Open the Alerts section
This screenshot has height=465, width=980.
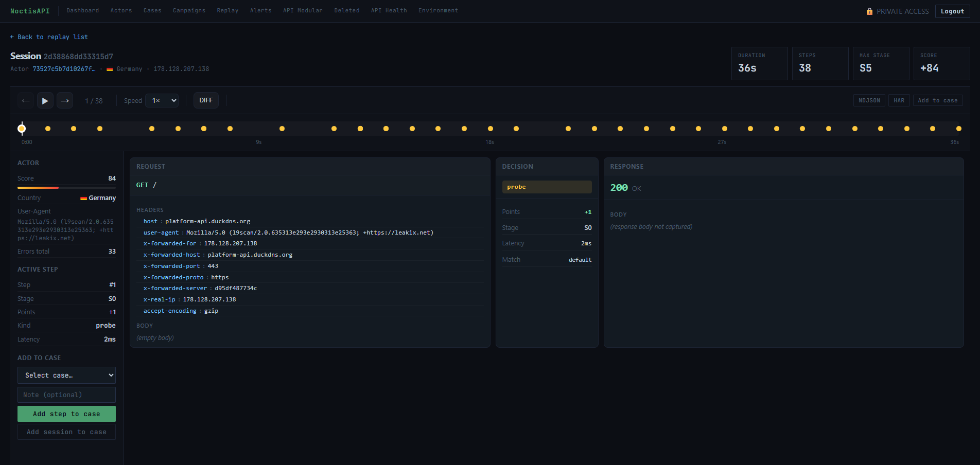[260, 10]
